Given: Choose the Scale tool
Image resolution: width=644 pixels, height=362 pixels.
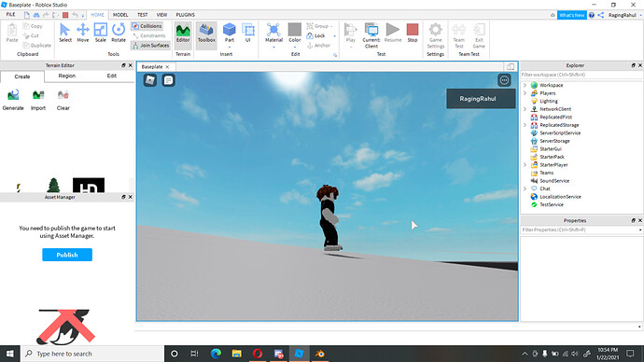Looking at the screenshot, I should 100,33.
